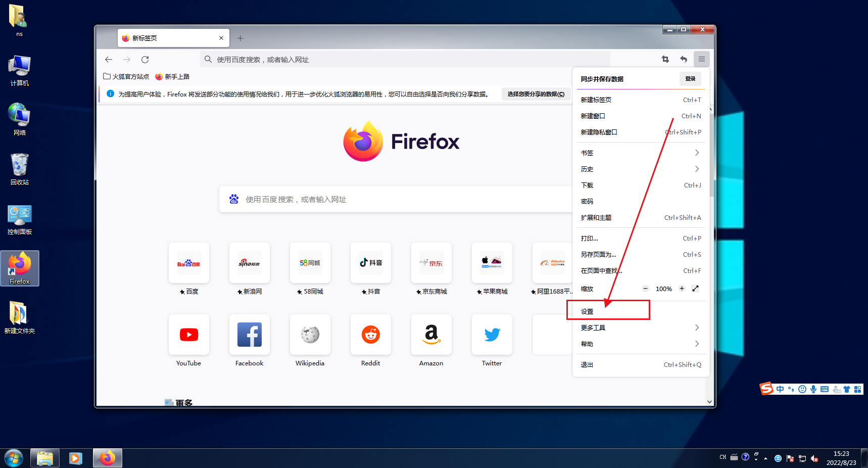The width and height of the screenshot is (868, 468).
Task: Go forward with the right arrow
Action: click(127, 60)
